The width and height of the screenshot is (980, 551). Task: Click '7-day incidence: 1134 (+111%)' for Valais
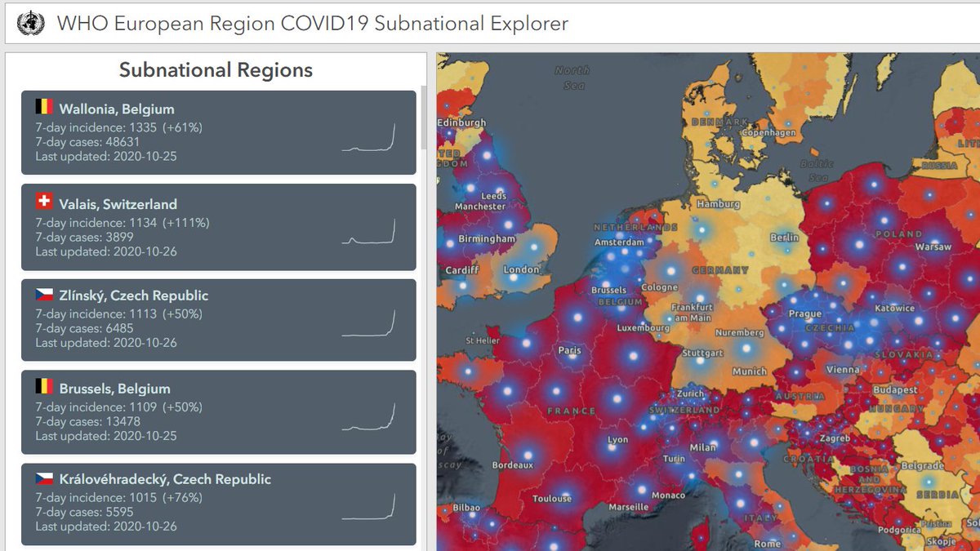[122, 222]
